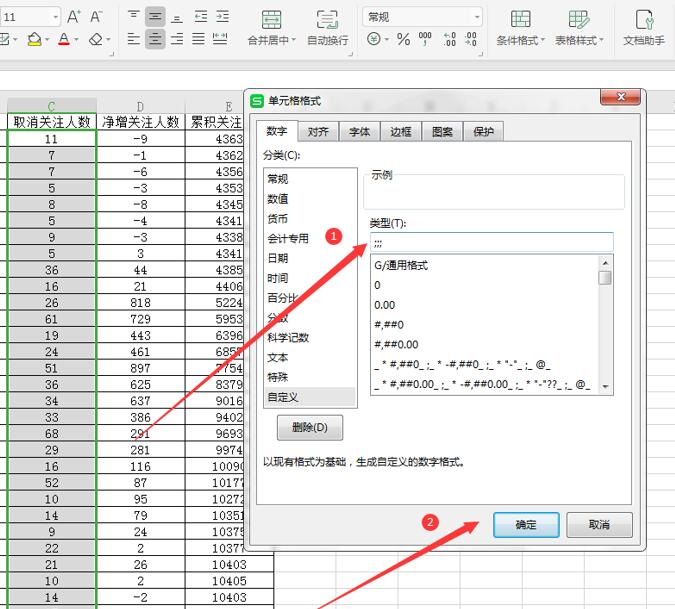This screenshot has width=675, height=609.
Task: Open font color dropdown arrow
Action: coord(77,40)
